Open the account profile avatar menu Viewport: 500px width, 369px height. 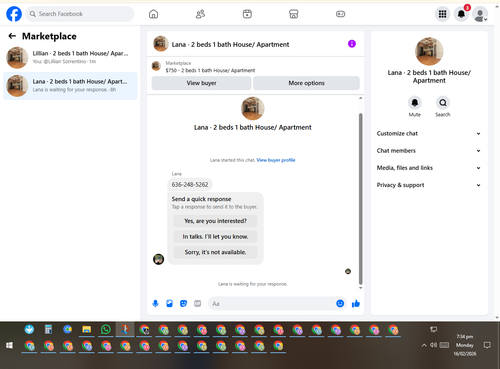pos(480,14)
